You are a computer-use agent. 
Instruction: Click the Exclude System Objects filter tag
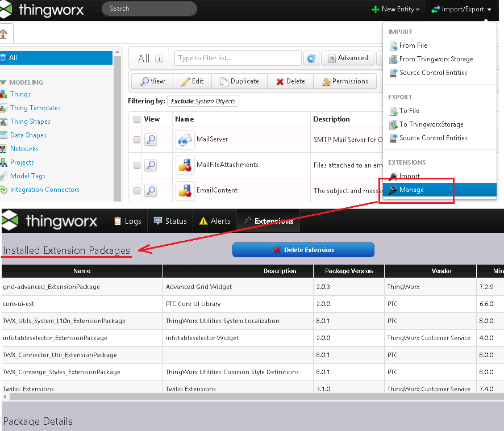[x=203, y=101]
